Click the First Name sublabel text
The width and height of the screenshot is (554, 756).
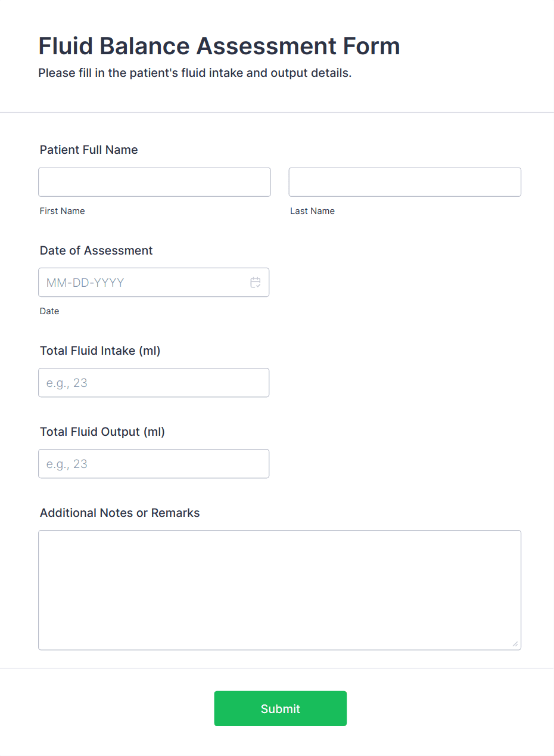62,210
